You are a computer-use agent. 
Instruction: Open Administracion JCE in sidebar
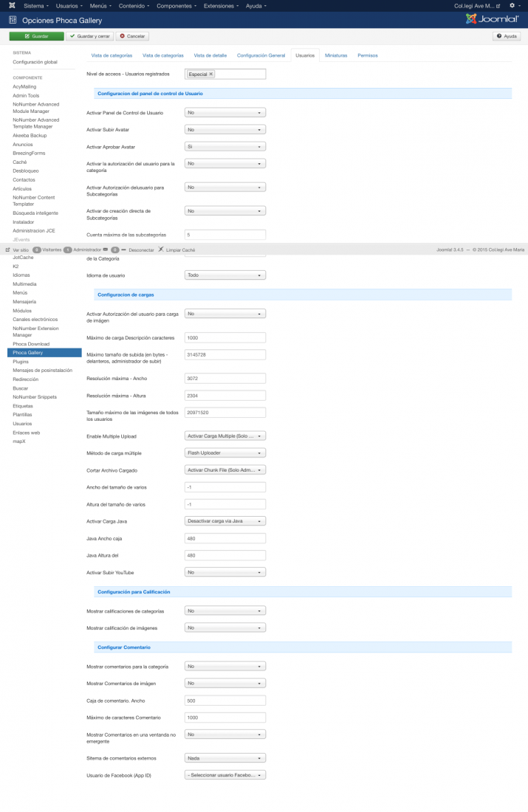click(x=34, y=231)
